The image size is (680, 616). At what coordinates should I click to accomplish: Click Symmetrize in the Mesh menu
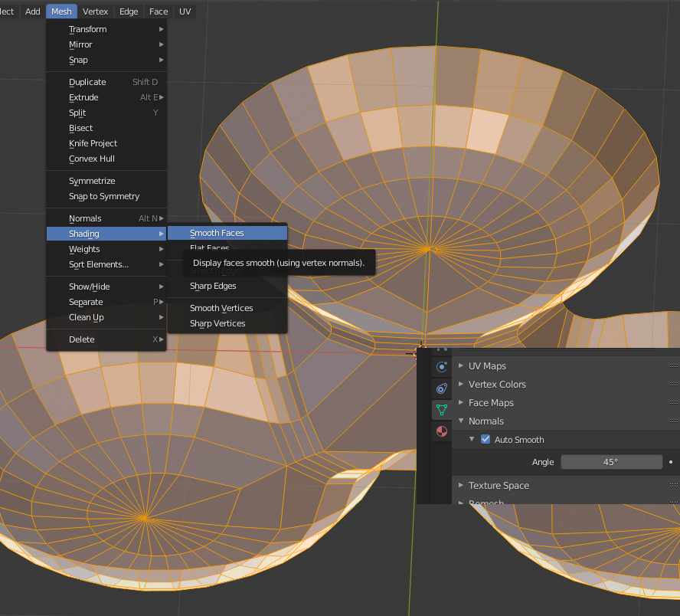point(92,181)
